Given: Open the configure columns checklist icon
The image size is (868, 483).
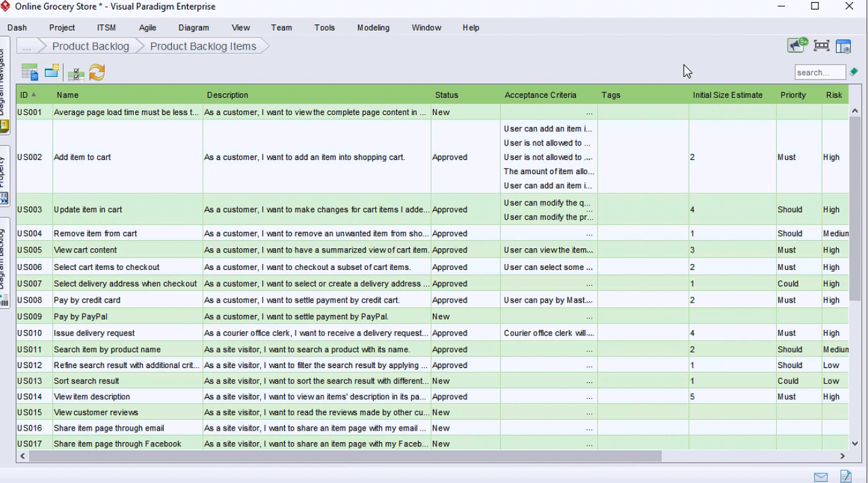Looking at the screenshot, I should point(76,73).
